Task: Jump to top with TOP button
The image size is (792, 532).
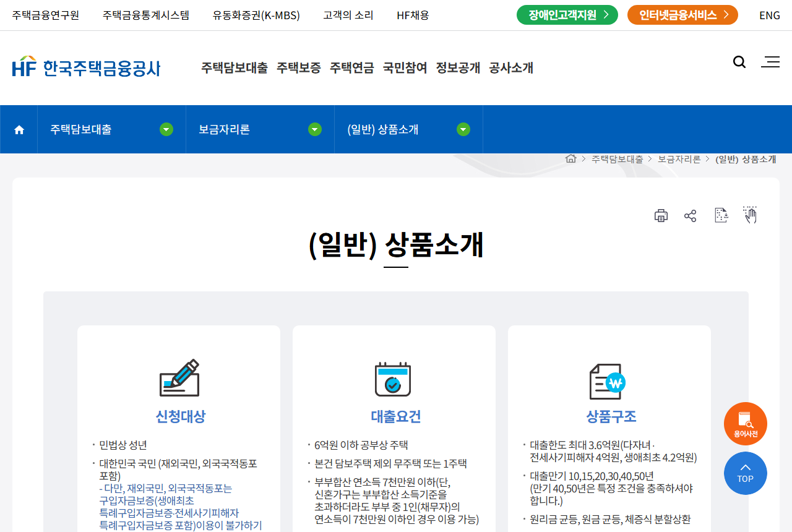Action: tap(746, 473)
